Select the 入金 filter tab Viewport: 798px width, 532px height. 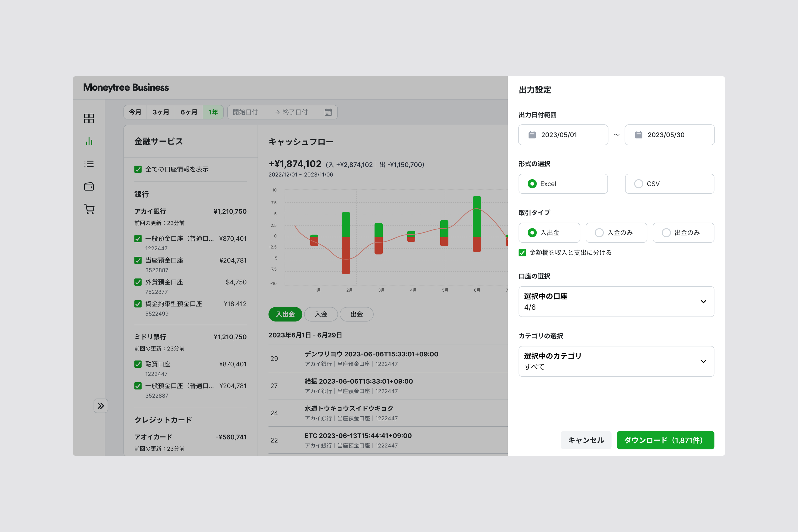pos(321,314)
